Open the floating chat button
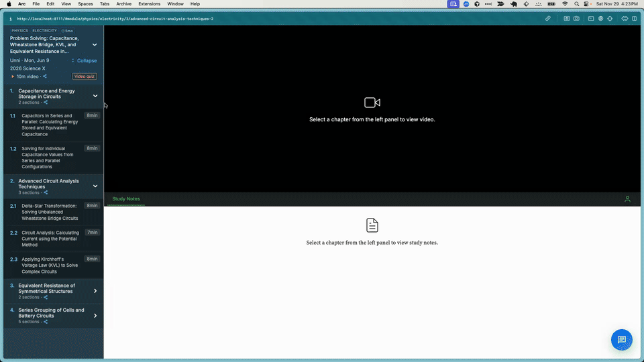Image resolution: width=644 pixels, height=362 pixels. point(621,340)
